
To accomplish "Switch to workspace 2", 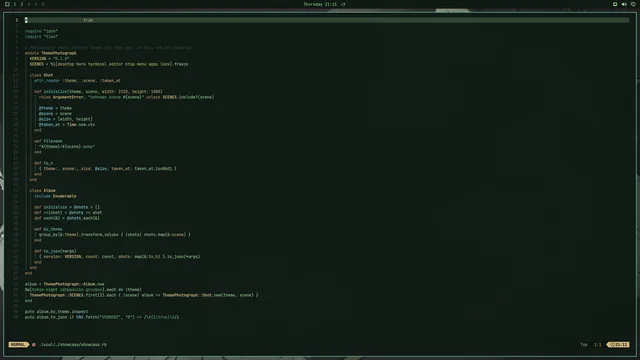I will 22,4.
